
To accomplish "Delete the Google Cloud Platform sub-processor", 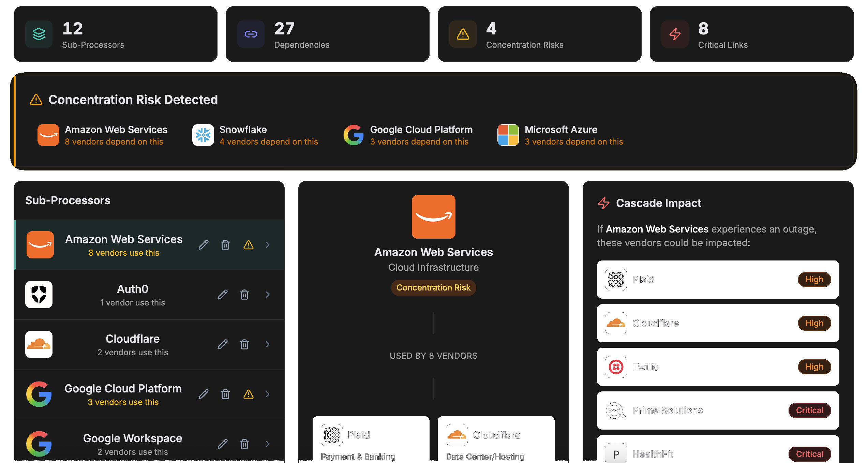I will (x=225, y=394).
